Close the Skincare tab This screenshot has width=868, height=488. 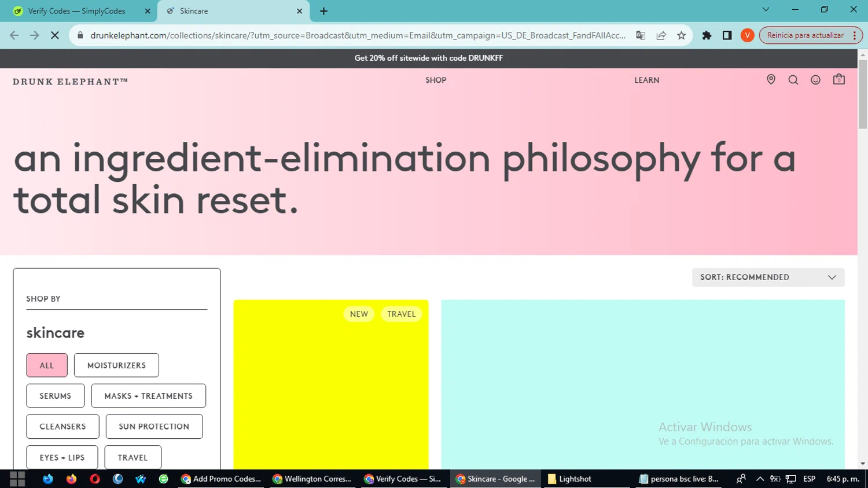point(300,11)
